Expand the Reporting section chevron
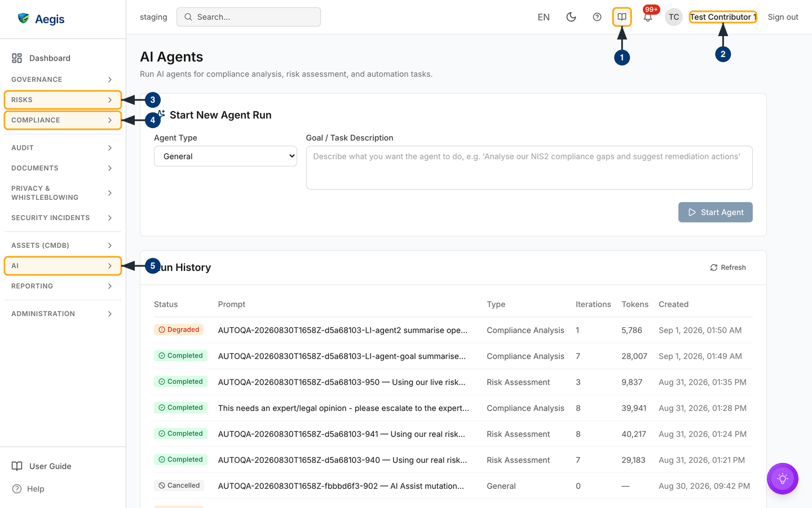Viewport: 812px width, 508px height. (x=110, y=286)
